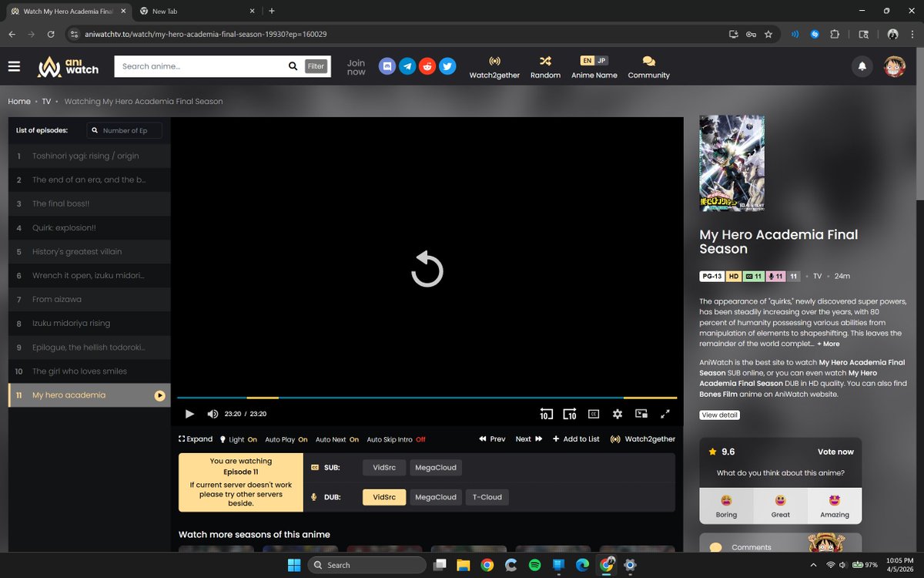Switch Anime Name language to JP
This screenshot has width=924, height=578.
(601, 61)
